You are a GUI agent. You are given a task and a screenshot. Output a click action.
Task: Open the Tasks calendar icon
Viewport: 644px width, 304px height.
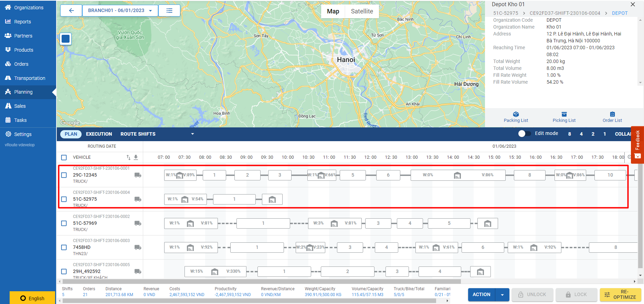[x=8, y=120]
